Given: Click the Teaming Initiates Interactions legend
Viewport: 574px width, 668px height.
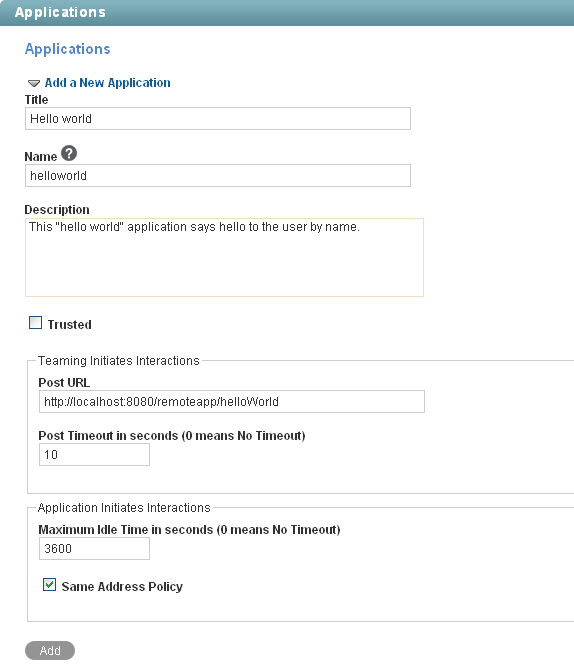Looking at the screenshot, I should click(118, 361).
